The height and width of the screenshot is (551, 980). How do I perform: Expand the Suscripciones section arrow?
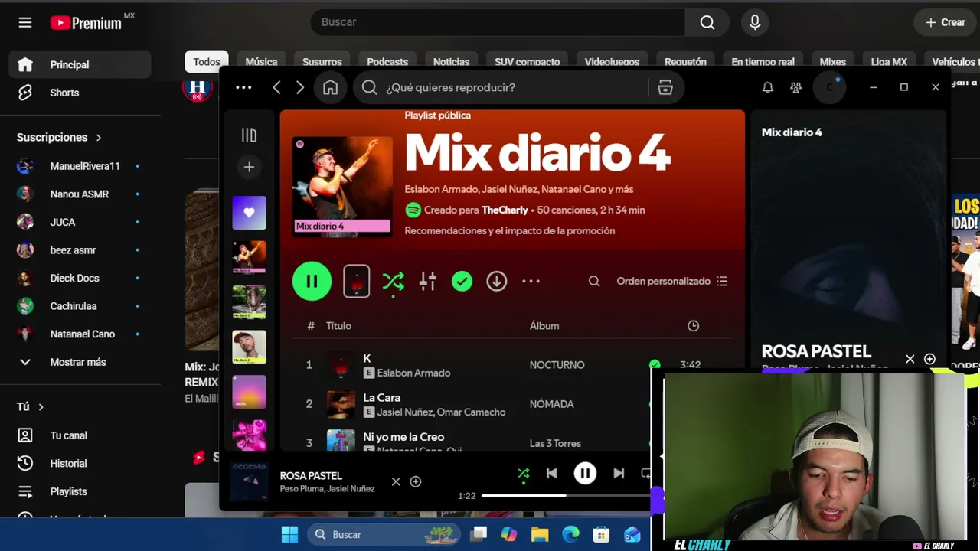coord(99,138)
